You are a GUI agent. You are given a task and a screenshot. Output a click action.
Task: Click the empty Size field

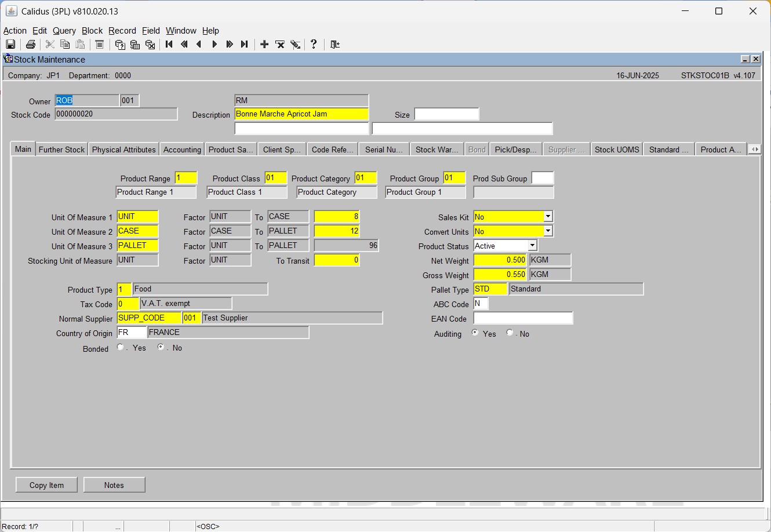coord(446,114)
